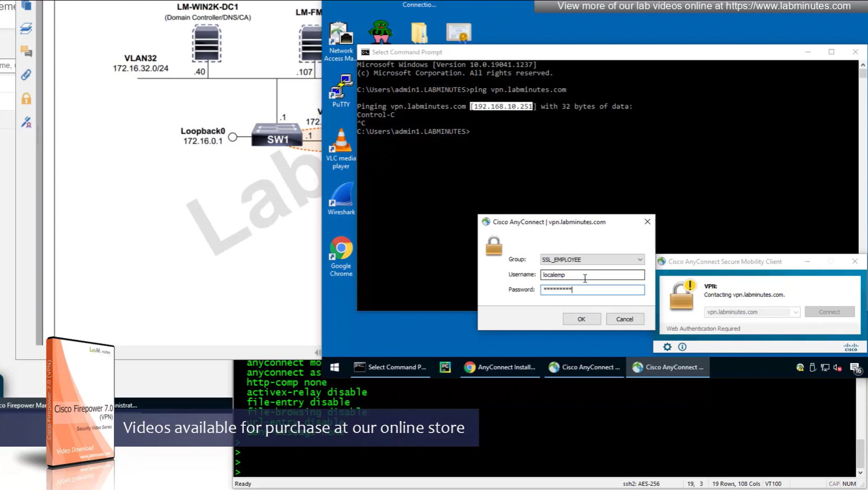Viewport: 868px width, 490px height.
Task: Expand the Group SSL_EMPLOYEE dropdown
Action: tap(639, 259)
